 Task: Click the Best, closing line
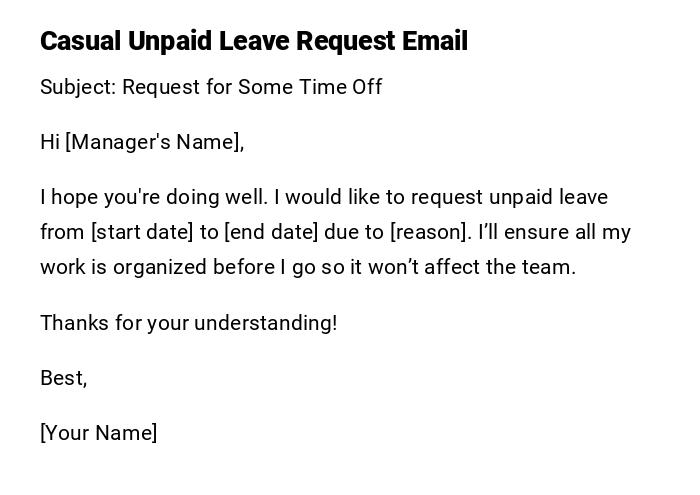(x=63, y=378)
